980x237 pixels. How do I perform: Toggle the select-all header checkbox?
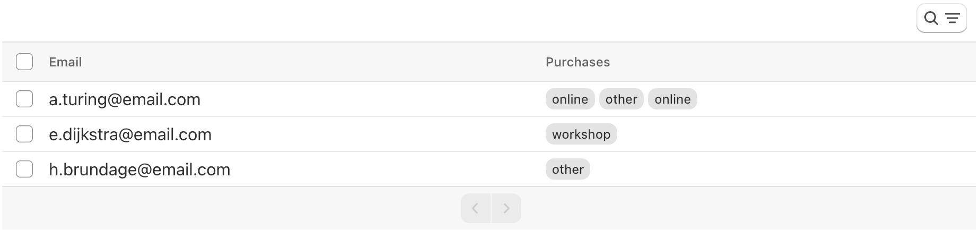pyautogui.click(x=24, y=62)
